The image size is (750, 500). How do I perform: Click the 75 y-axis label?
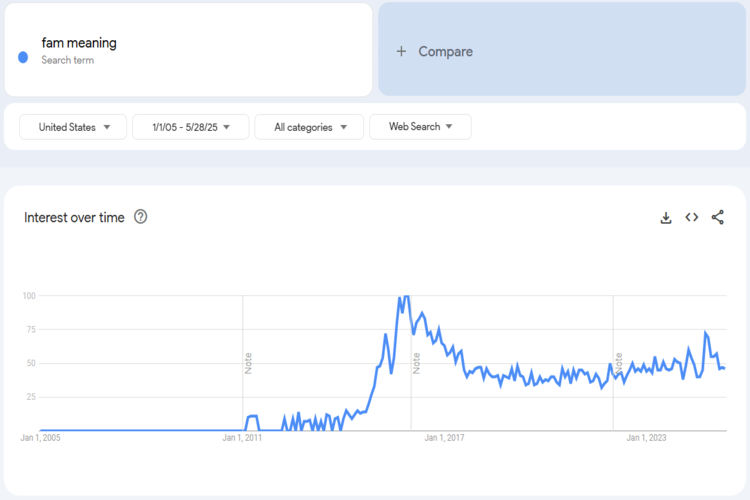coord(31,329)
